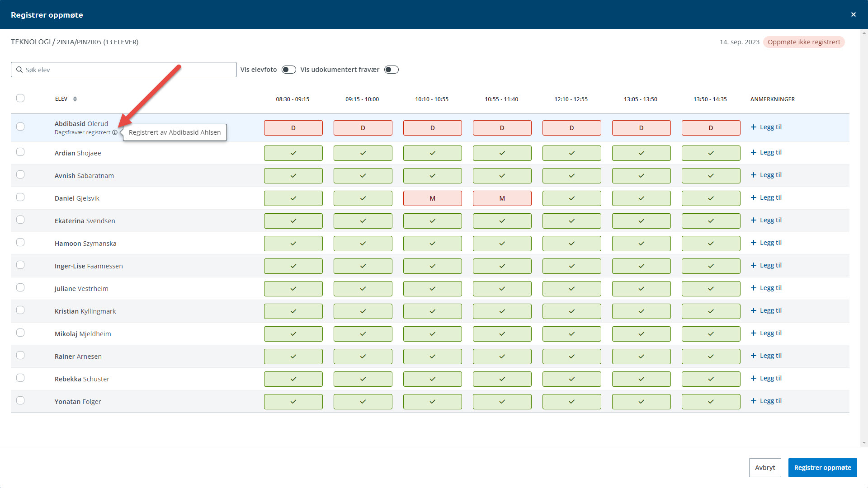Toggle Vis elevfoto switch
The width and height of the screenshot is (868, 488).
pyautogui.click(x=289, y=70)
